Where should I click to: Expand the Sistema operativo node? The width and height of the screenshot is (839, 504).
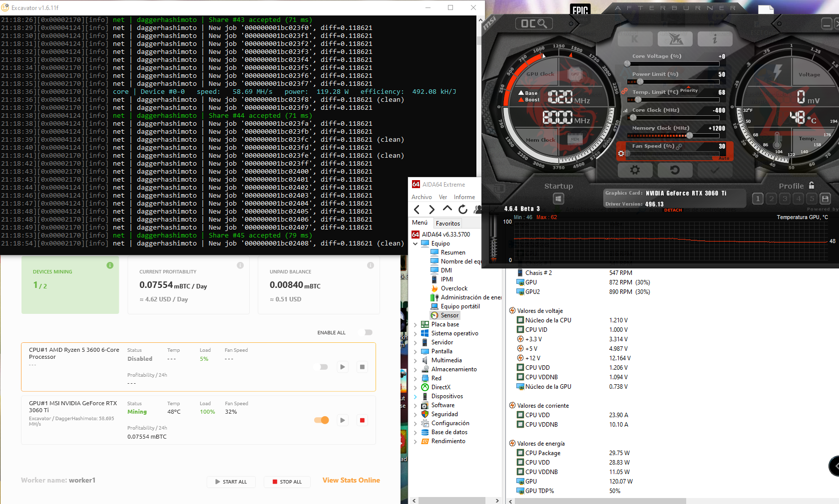416,333
